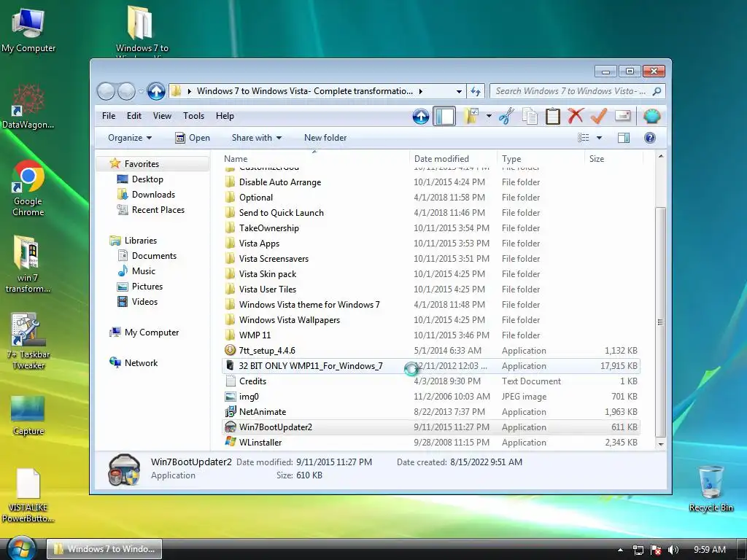Open the folder options icon dropdown arrow

coord(489,116)
